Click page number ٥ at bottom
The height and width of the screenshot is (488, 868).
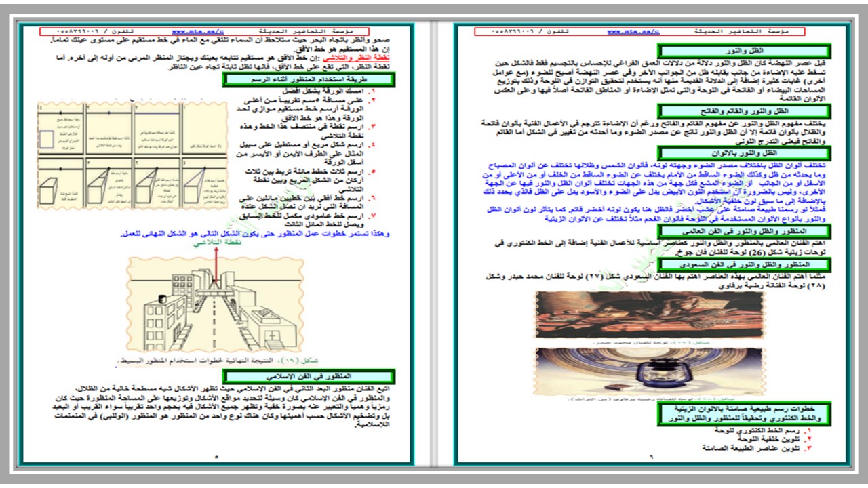(x=216, y=457)
